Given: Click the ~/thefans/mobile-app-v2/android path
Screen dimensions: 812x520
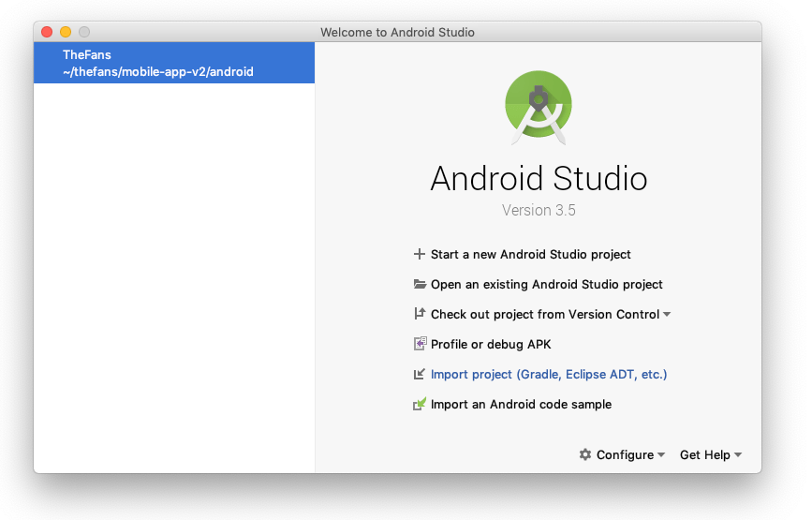Looking at the screenshot, I should (x=158, y=71).
